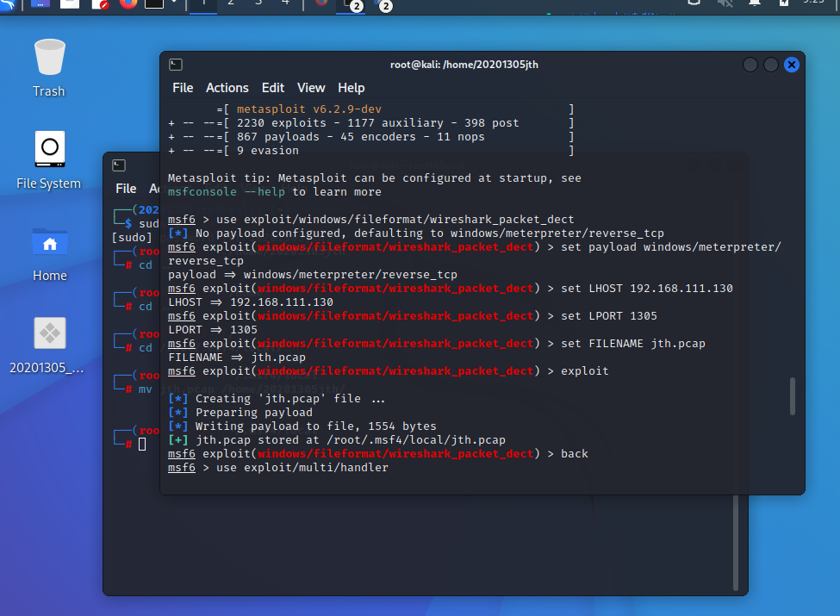The height and width of the screenshot is (616, 840).
Task: Click the 'set LHOST 192.168.111.130' command
Action: (647, 289)
